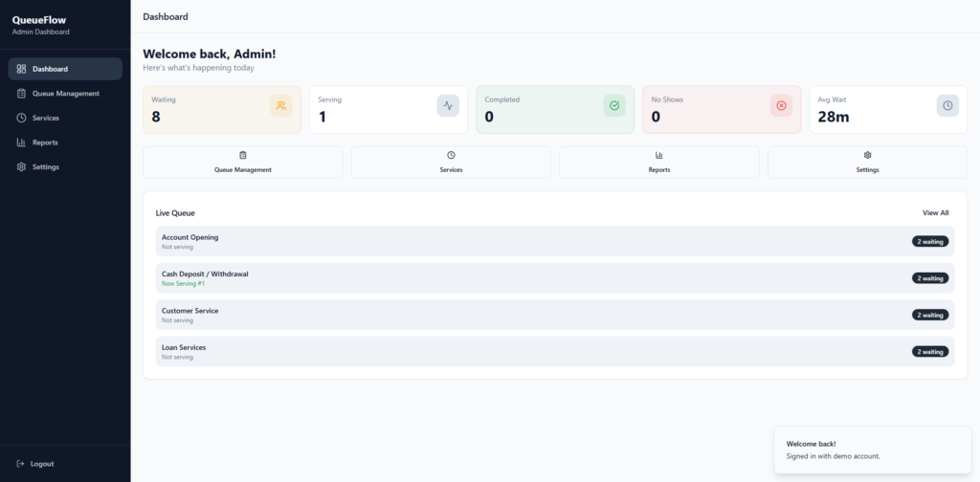Click the Reports quick action button

658,163
